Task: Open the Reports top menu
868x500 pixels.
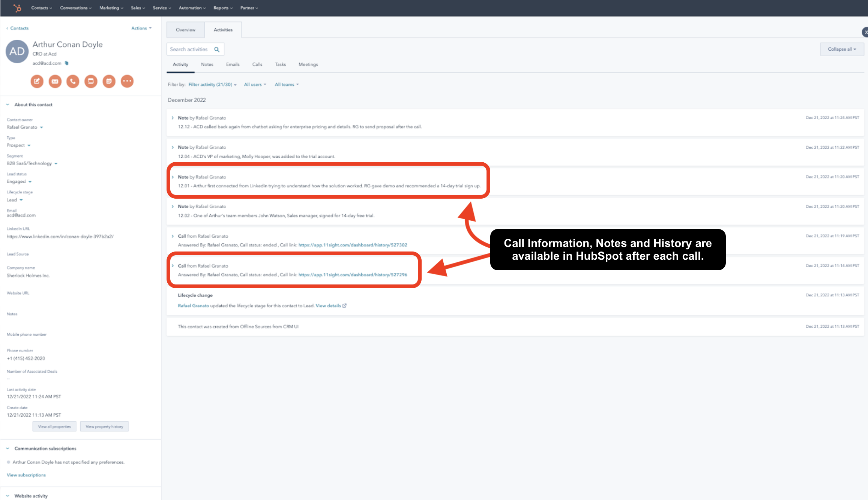Action: (223, 8)
